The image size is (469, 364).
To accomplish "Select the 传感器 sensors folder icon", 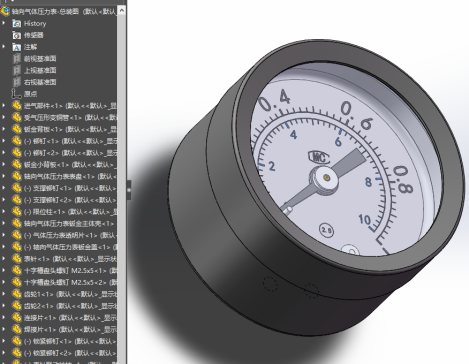I will 16,35.
